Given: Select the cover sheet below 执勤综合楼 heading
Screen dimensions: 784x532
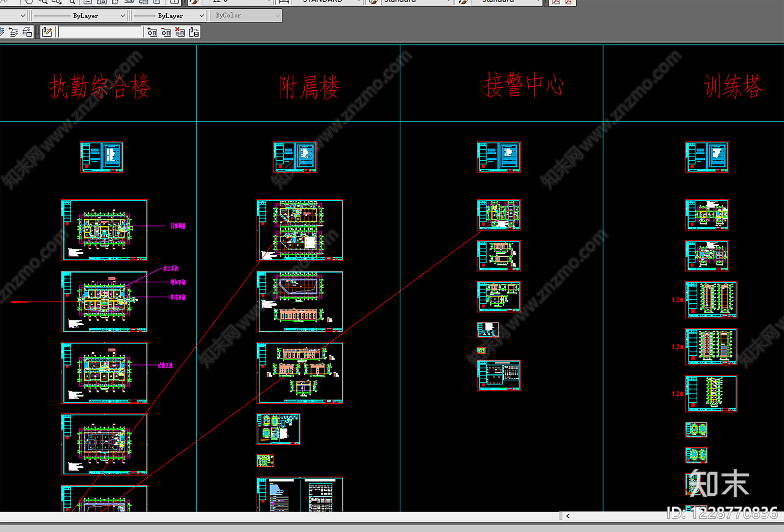Looking at the screenshot, I should click(101, 157).
